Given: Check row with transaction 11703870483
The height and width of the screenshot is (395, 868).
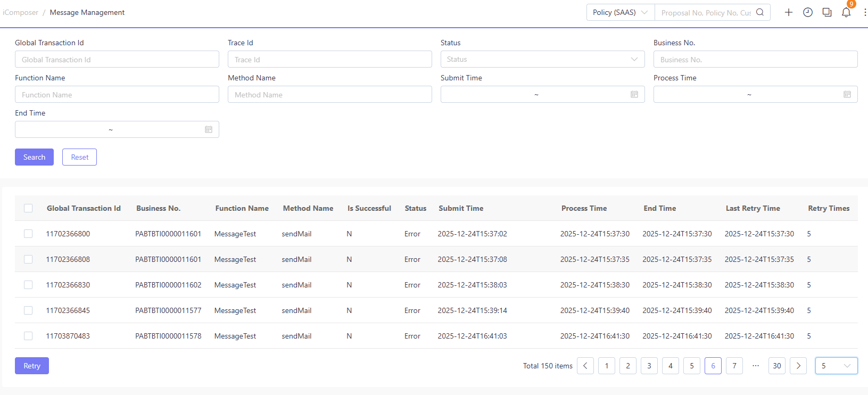Looking at the screenshot, I should 28,336.
